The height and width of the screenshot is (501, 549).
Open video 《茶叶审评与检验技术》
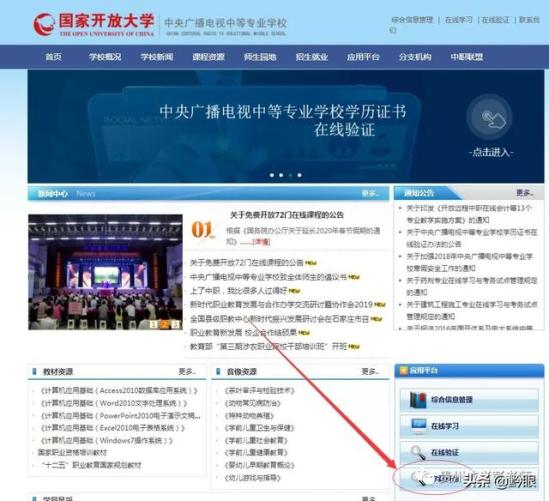(x=259, y=391)
